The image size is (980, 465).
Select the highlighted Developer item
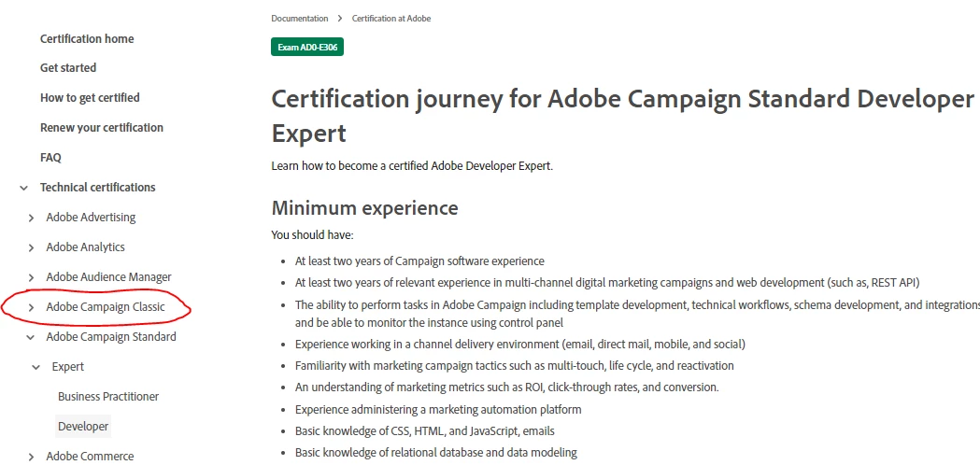pyautogui.click(x=83, y=426)
